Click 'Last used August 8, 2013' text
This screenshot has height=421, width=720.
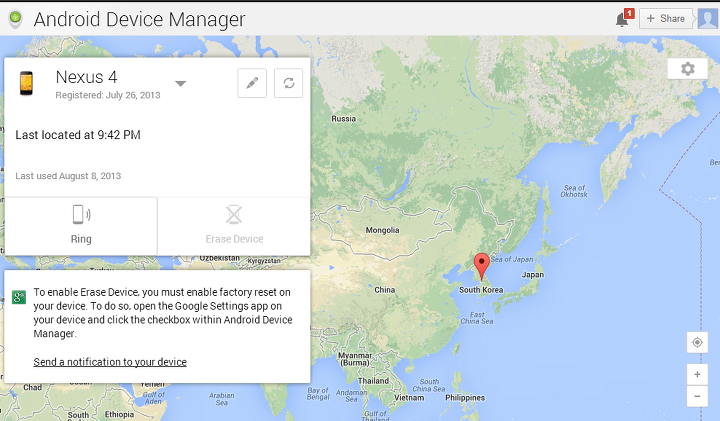(x=68, y=176)
